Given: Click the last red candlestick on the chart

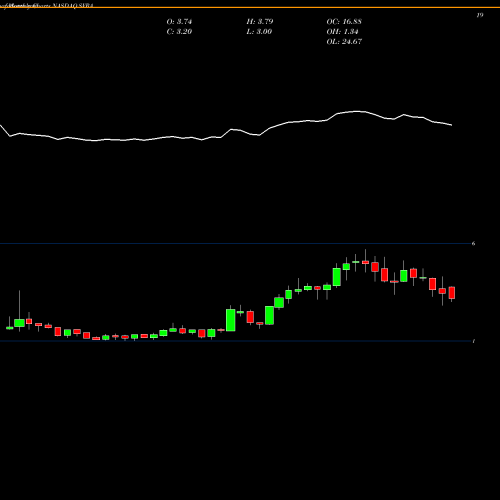Looking at the screenshot, I should 452,293.
